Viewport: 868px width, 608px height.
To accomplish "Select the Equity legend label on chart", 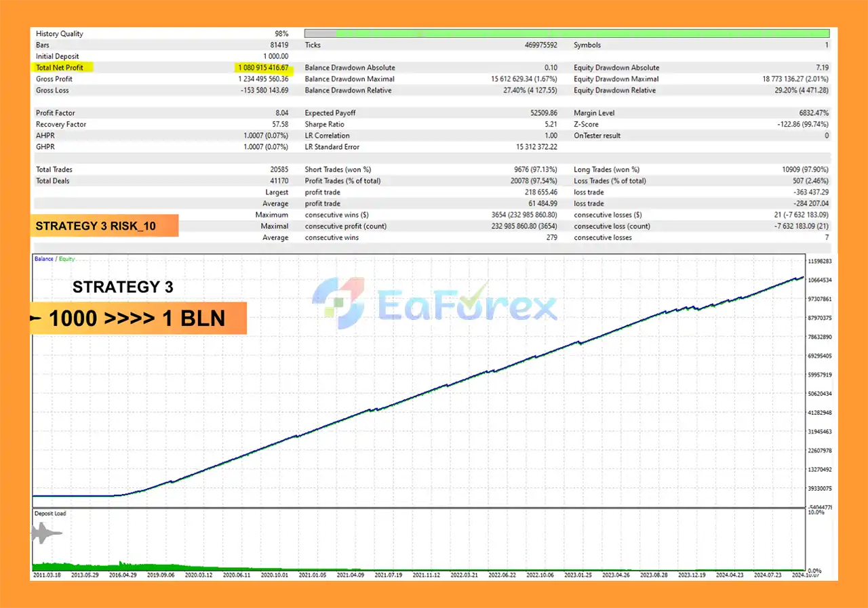I will click(x=66, y=259).
